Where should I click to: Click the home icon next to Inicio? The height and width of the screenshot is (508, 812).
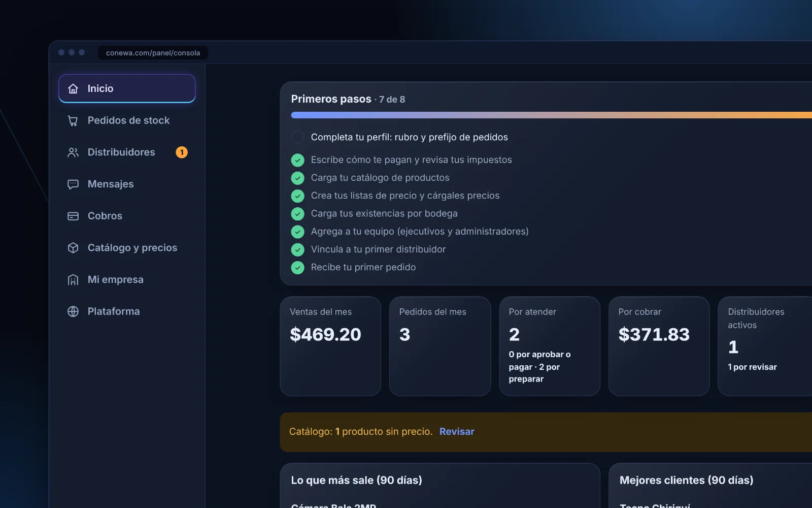(x=73, y=88)
